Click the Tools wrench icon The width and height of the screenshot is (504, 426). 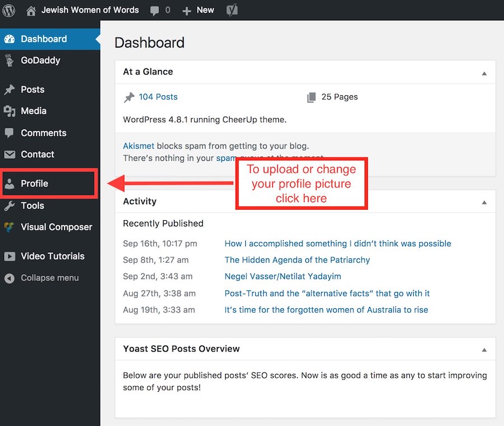pos(10,206)
